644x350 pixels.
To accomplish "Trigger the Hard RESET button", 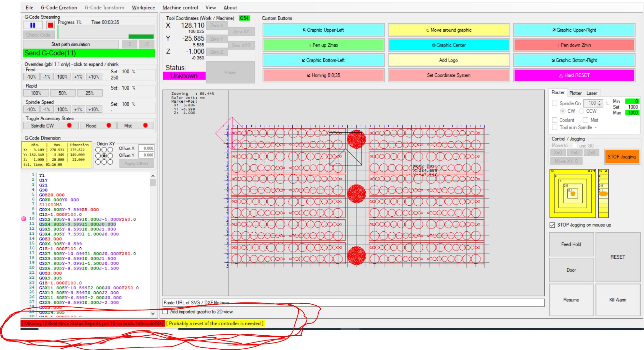I will pos(573,75).
